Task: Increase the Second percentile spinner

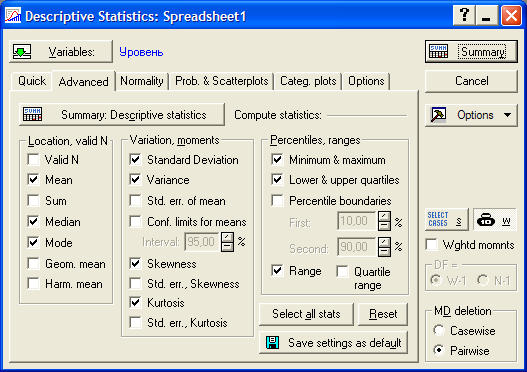Action: (x=384, y=242)
